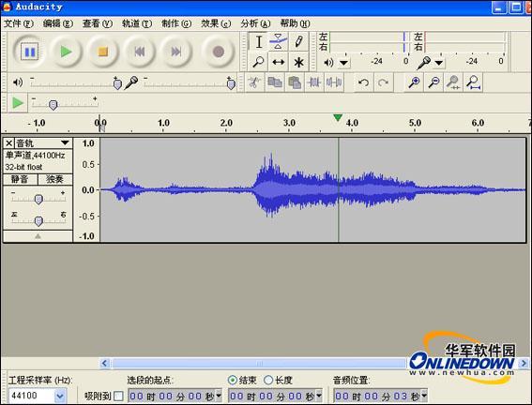
Task: Click the selection end time field
Action: point(275,396)
